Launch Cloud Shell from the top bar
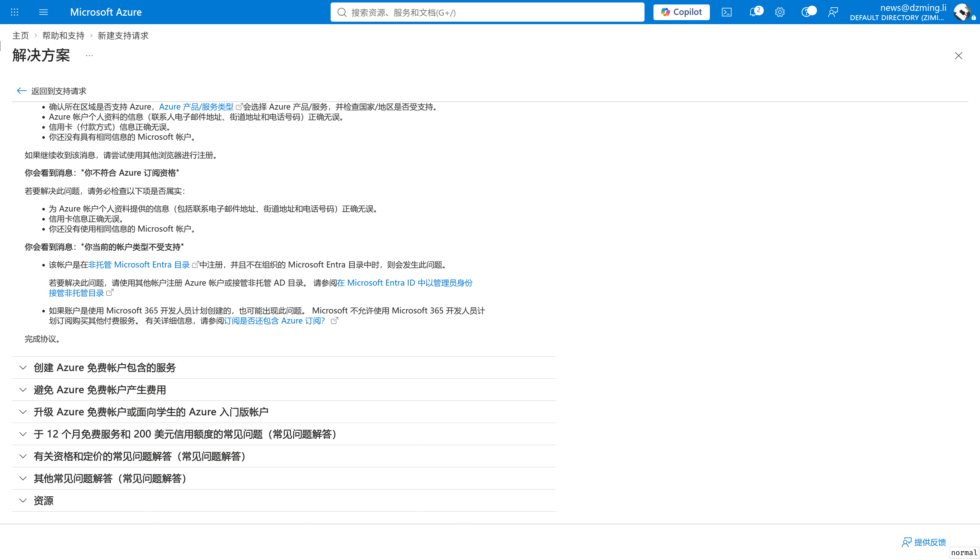Viewport: 980px width, 560px height. (x=727, y=12)
